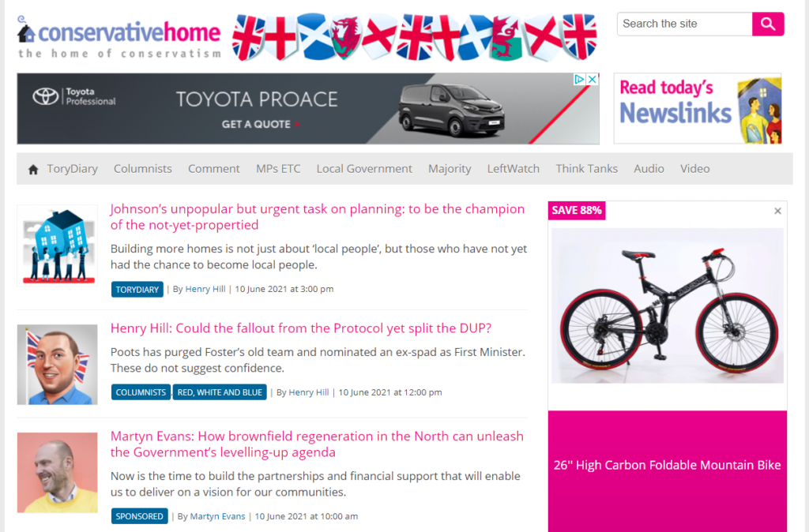The height and width of the screenshot is (532, 809).
Task: Click the flag shields header banner
Action: click(x=414, y=37)
